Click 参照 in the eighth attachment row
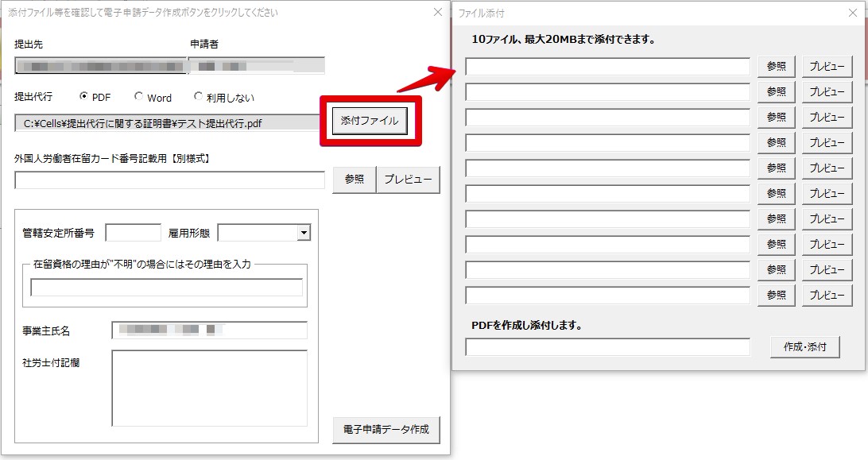This screenshot has width=868, height=460. tap(776, 245)
